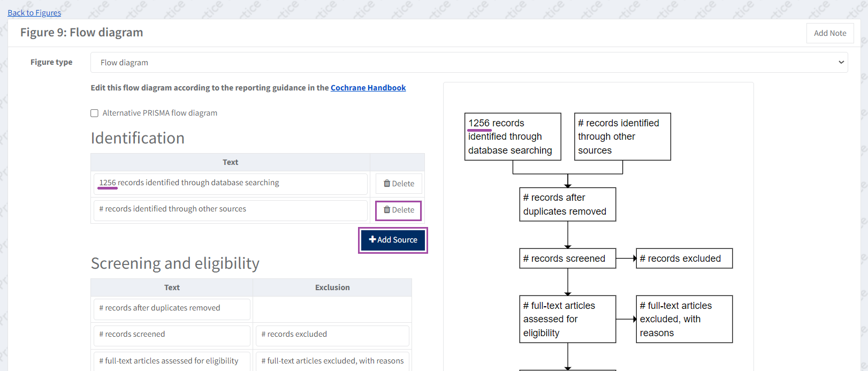Click database searching box in diagram preview

click(x=513, y=137)
